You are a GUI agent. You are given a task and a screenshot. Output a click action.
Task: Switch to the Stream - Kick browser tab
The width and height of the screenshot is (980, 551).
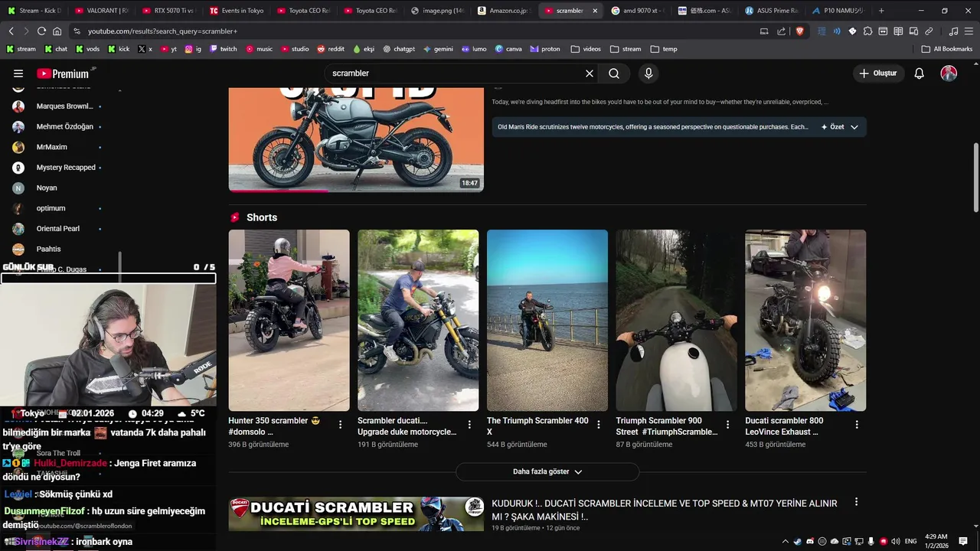tap(34, 11)
